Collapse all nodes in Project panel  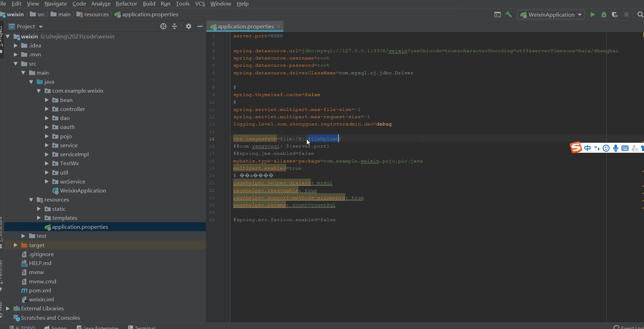tap(174, 26)
